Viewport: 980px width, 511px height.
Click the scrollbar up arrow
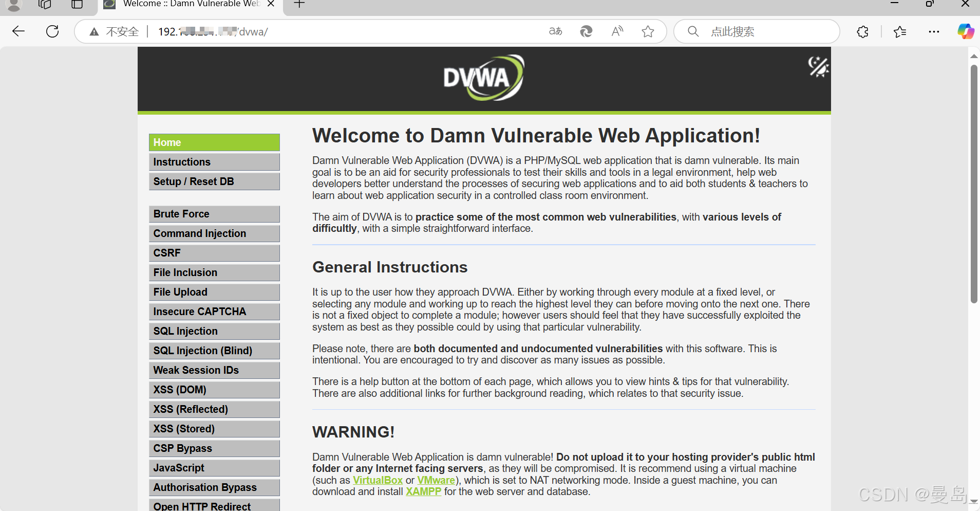[x=974, y=56]
